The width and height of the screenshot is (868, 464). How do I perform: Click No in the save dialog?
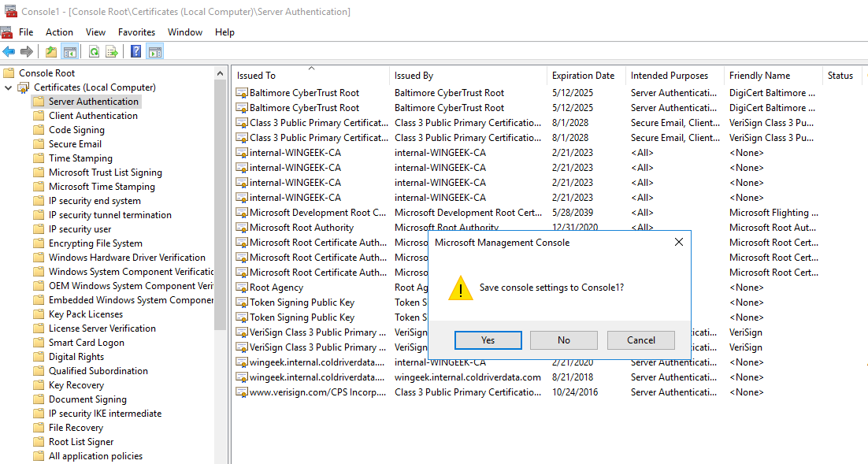pos(563,340)
